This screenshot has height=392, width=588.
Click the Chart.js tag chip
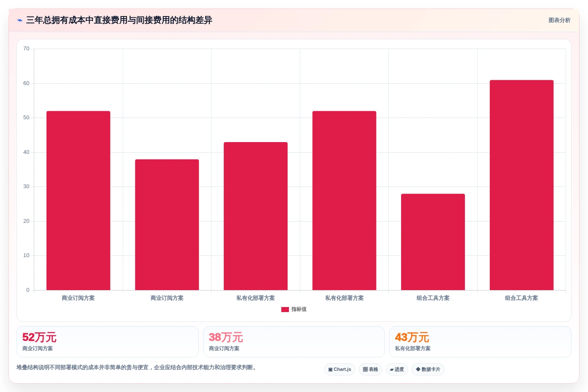pyautogui.click(x=340, y=369)
